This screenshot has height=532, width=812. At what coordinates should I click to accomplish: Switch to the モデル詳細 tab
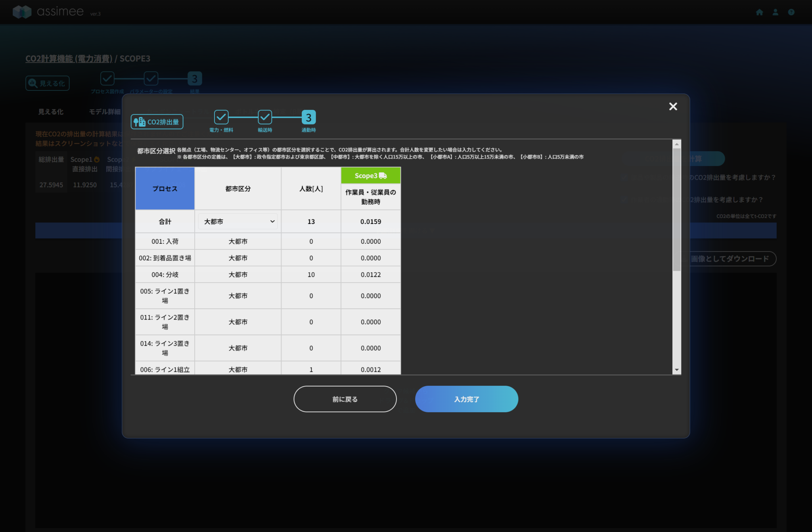click(105, 112)
